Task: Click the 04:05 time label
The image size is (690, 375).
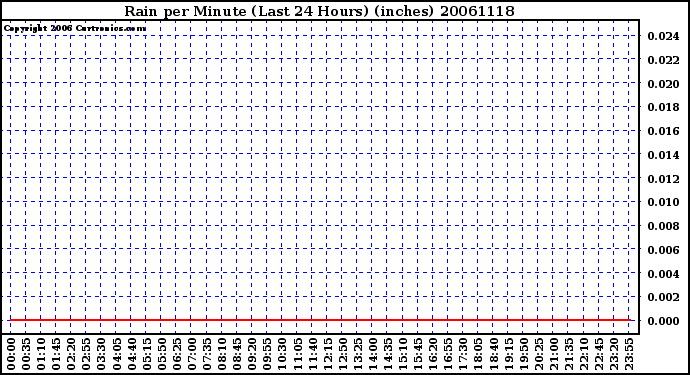Action: [116, 354]
